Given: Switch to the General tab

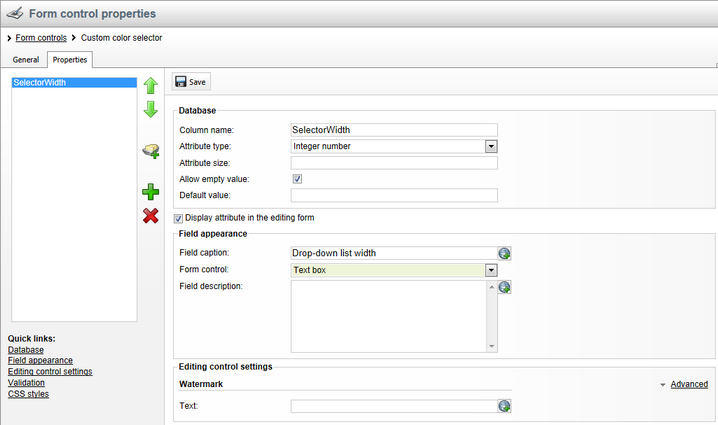Looking at the screenshot, I should point(26,60).
